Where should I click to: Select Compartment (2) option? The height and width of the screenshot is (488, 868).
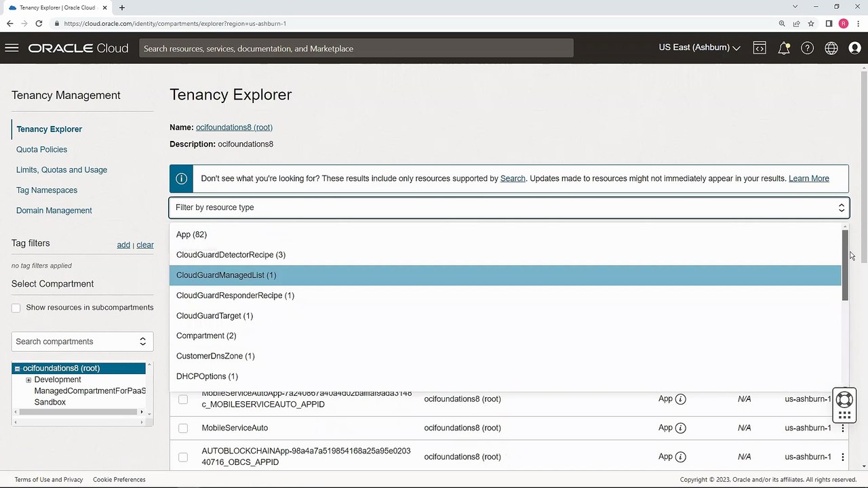coord(505,335)
